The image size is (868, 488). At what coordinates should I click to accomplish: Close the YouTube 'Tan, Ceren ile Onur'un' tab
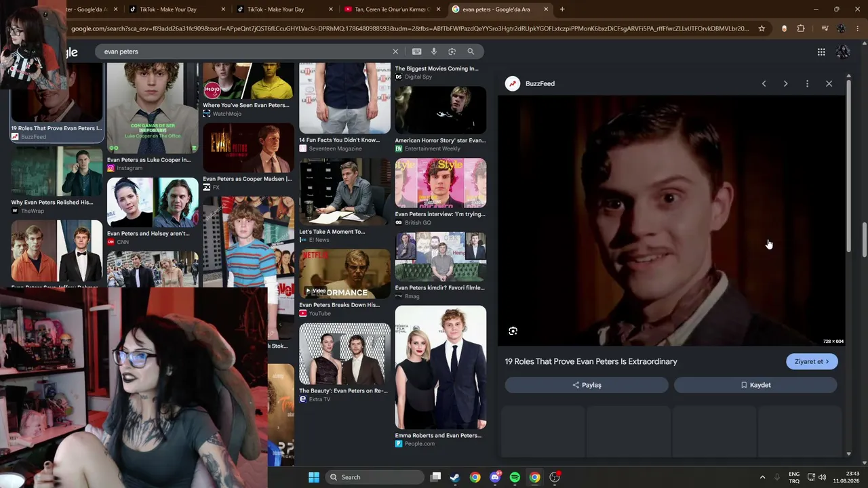point(438,9)
